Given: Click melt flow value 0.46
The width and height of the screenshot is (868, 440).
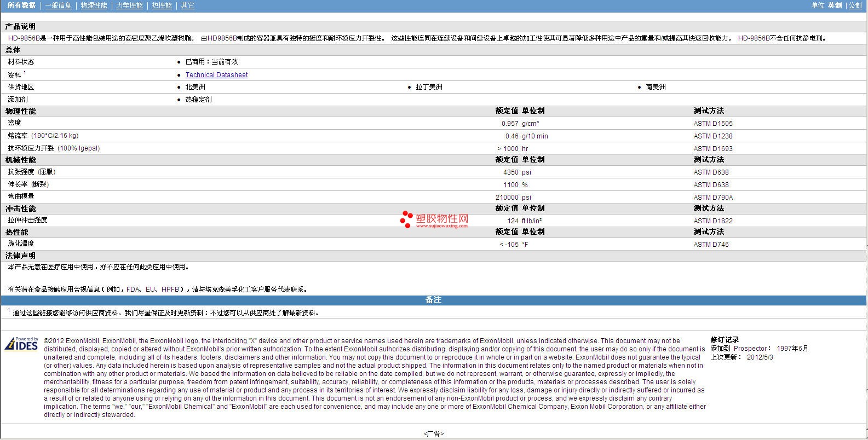Looking at the screenshot, I should (511, 136).
